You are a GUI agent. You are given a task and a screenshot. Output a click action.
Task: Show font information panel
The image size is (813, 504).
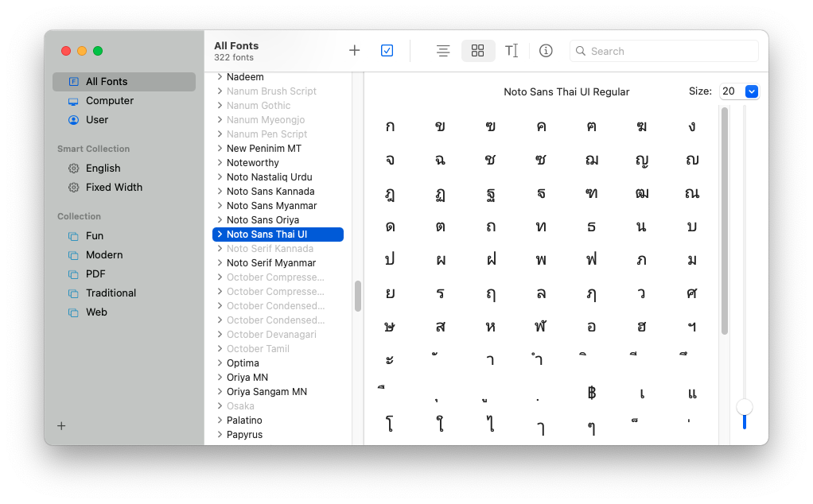pyautogui.click(x=546, y=51)
